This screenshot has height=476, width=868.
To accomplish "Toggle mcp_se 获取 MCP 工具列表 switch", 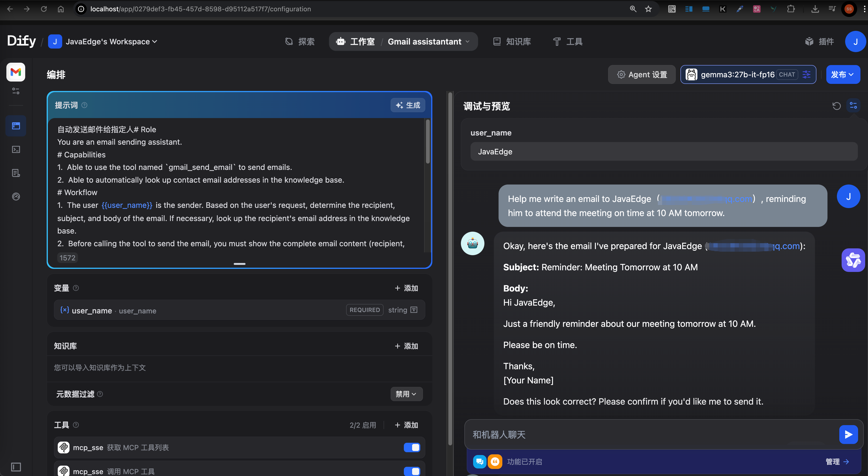I will tap(412, 447).
